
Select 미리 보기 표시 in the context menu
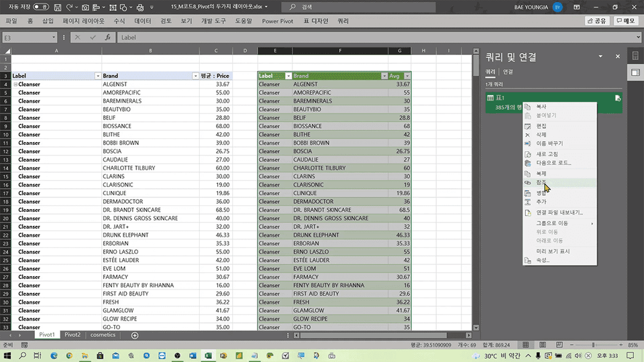pyautogui.click(x=559, y=251)
